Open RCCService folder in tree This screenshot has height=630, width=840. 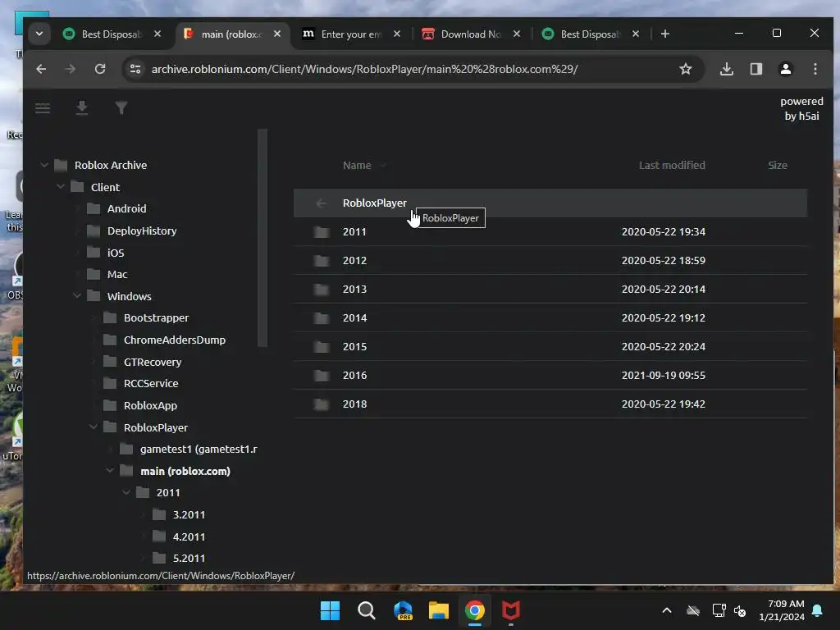(x=151, y=383)
